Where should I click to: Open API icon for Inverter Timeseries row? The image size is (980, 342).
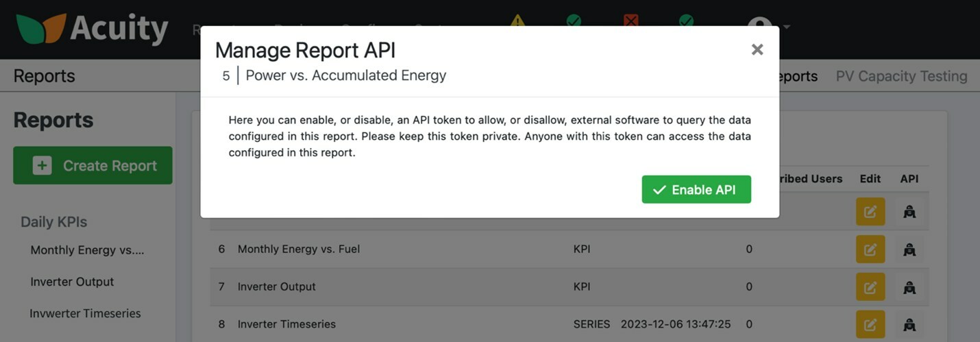909,324
